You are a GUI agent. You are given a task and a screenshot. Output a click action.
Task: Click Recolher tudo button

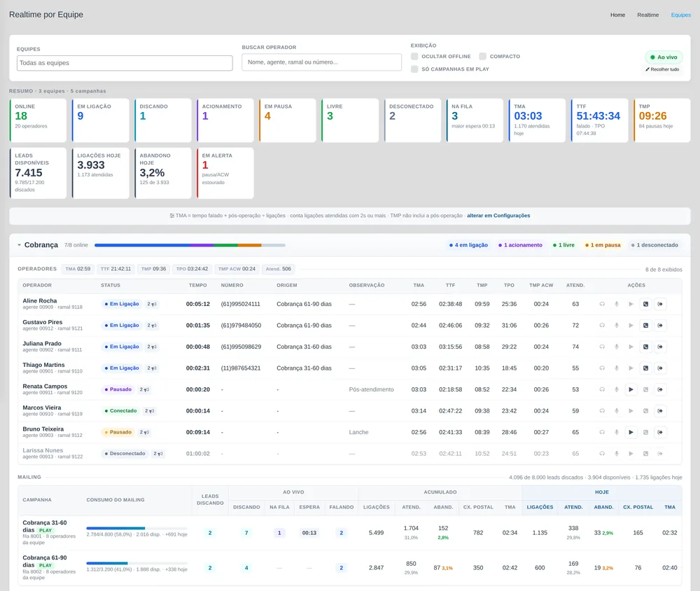click(x=662, y=69)
